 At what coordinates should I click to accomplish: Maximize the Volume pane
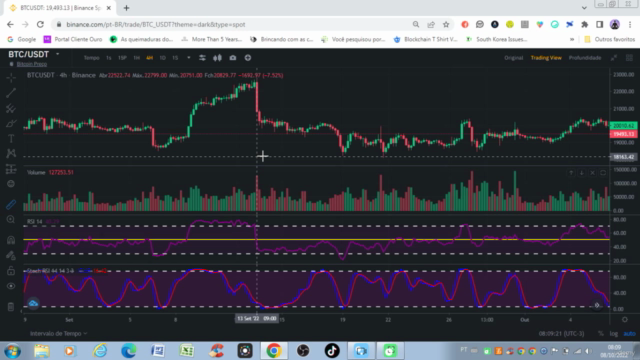point(603,173)
